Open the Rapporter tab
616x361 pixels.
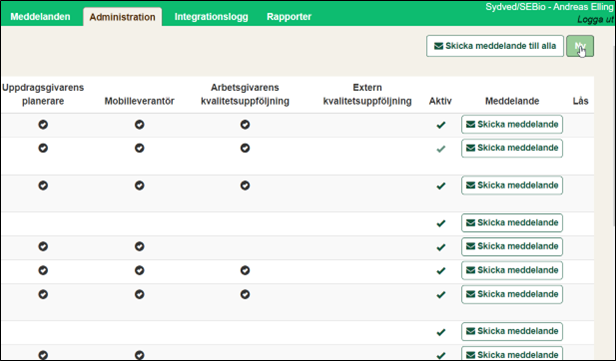click(289, 16)
